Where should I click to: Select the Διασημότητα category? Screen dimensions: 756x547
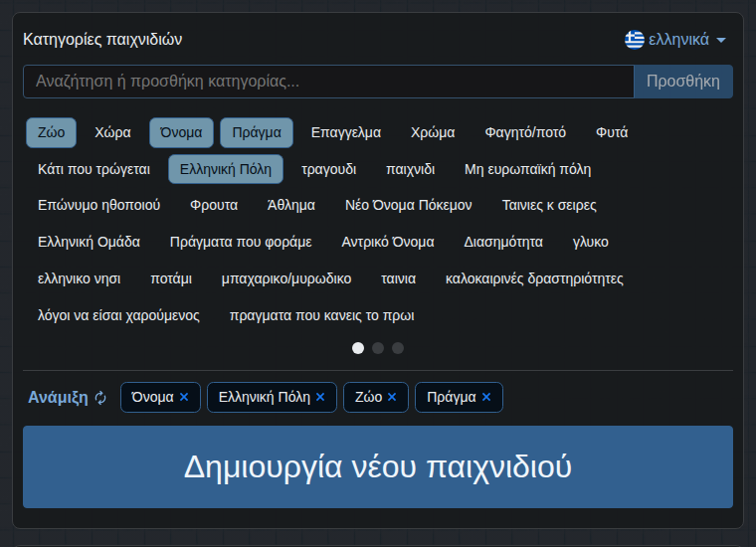coord(503,242)
